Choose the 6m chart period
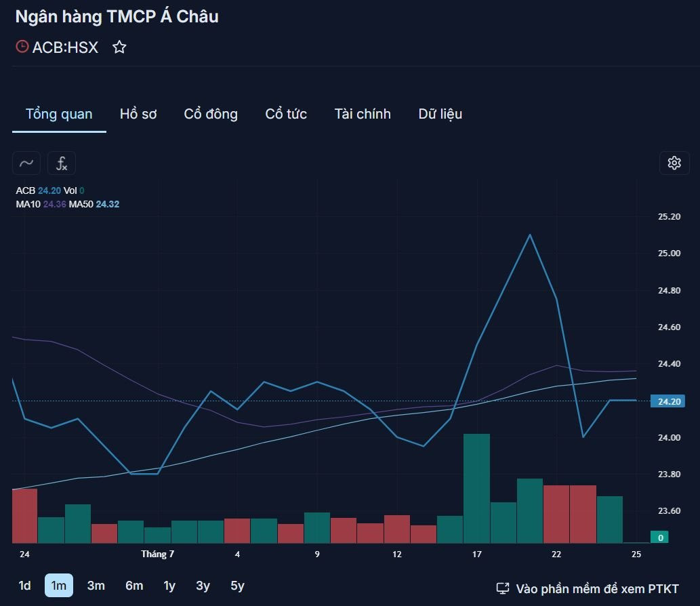700x606 pixels. 134,586
